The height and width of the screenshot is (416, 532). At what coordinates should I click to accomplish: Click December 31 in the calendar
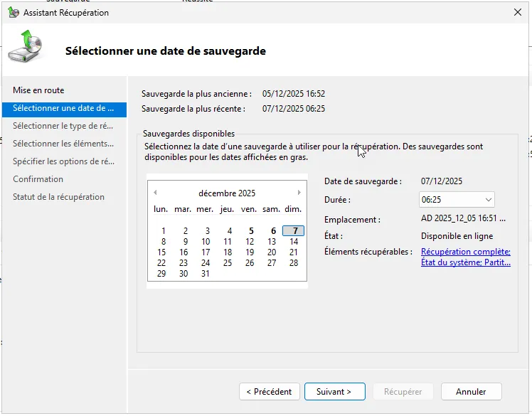click(x=206, y=274)
